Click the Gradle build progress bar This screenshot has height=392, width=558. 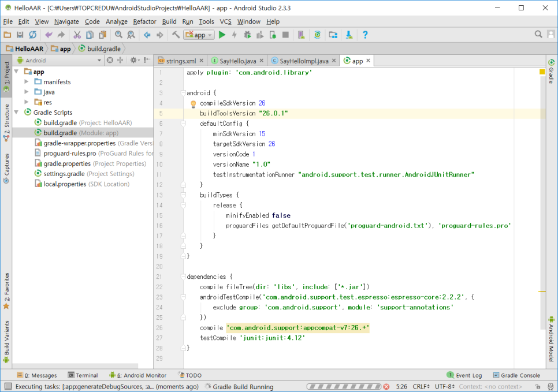coord(344,386)
